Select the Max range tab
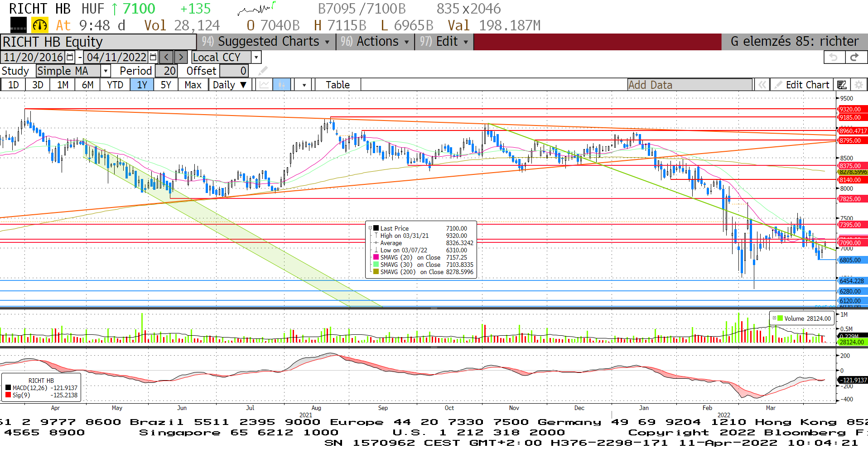 [x=193, y=85]
